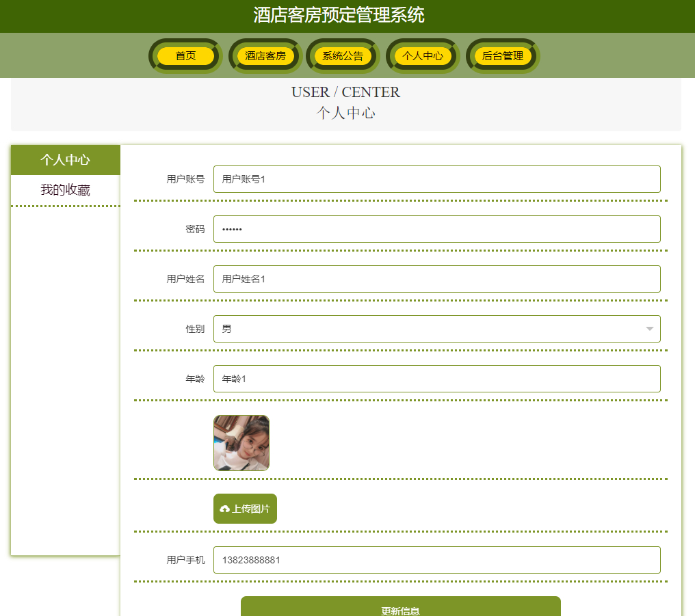695x616 pixels.
Task: Select 我的收藏 in the sidebar
Action: [65, 190]
